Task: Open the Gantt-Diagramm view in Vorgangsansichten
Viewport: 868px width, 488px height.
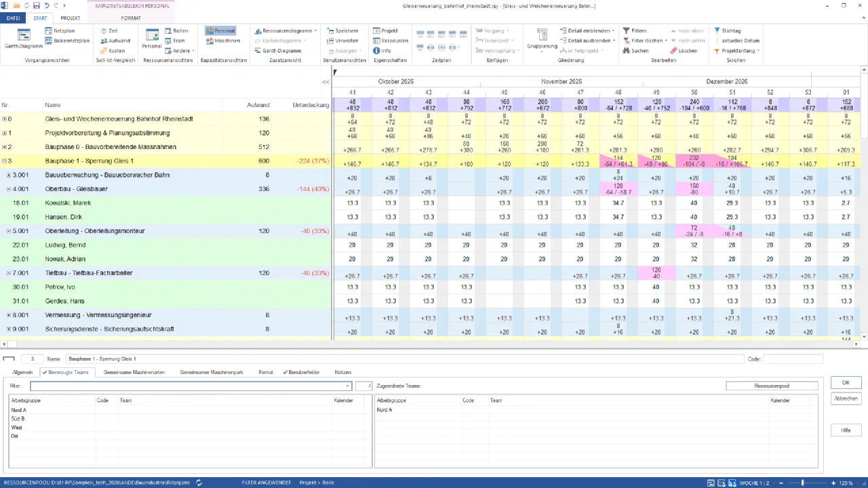Action: (24, 39)
